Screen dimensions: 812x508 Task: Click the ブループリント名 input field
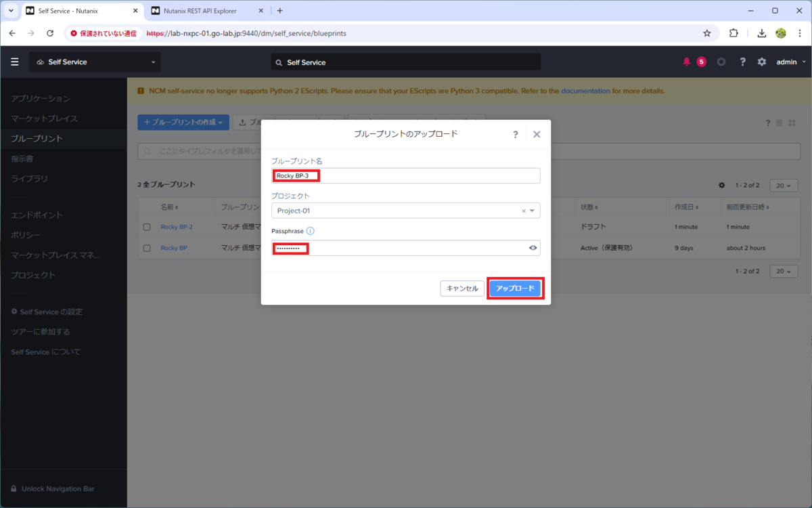(x=405, y=175)
